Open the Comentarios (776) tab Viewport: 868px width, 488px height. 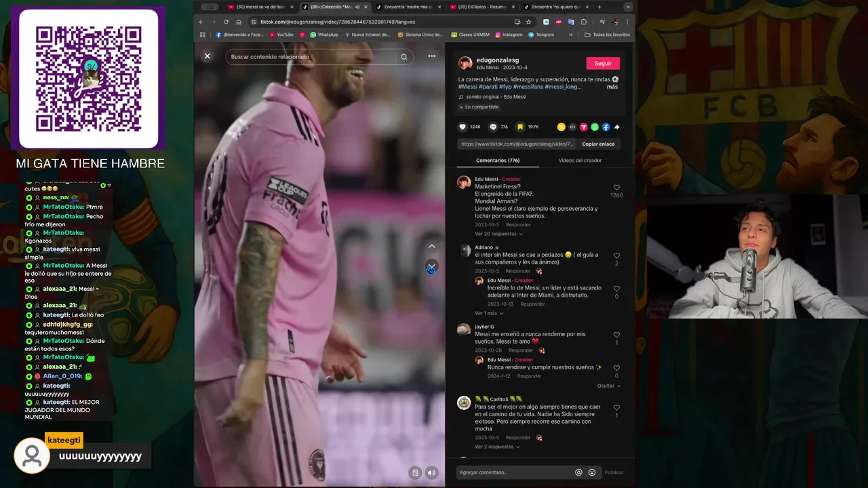[x=498, y=161]
